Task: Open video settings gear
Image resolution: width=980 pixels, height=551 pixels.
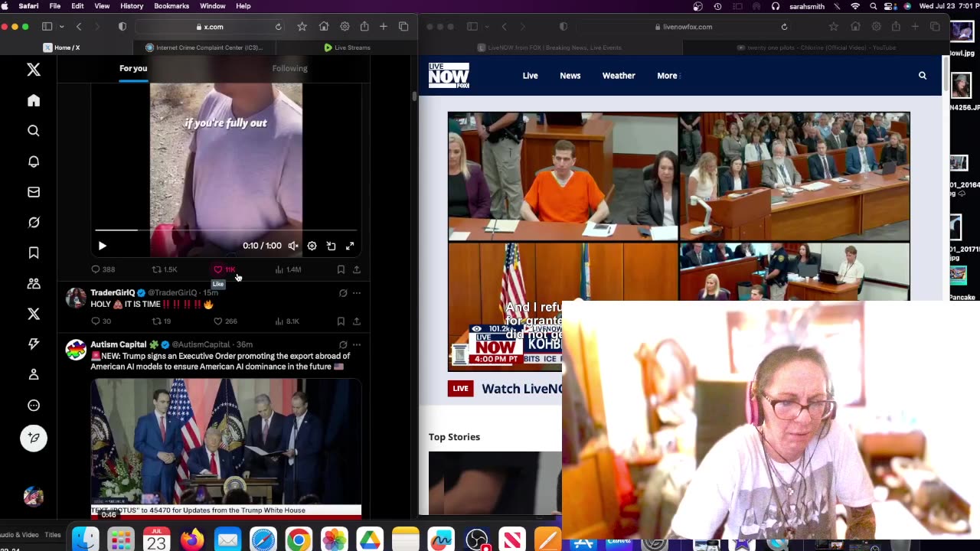Action: pos(312,246)
